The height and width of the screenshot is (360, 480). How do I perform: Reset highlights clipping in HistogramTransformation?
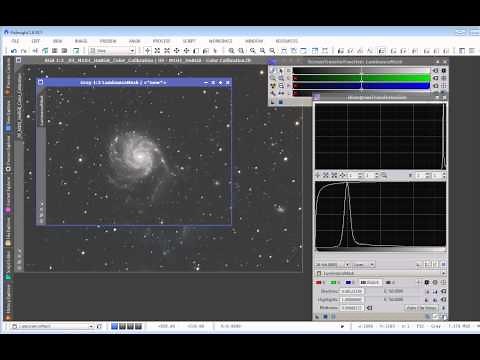tap(443, 299)
